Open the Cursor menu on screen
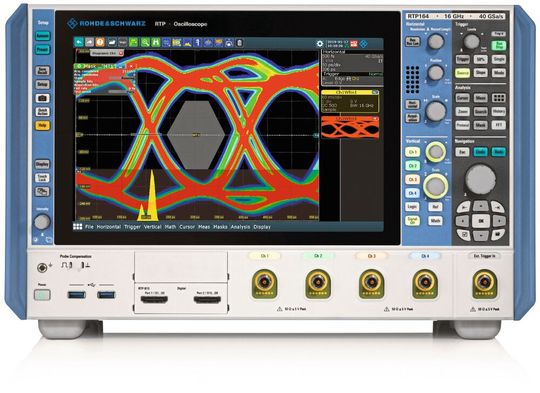Screen dimensions: 540x393 (x=187, y=227)
